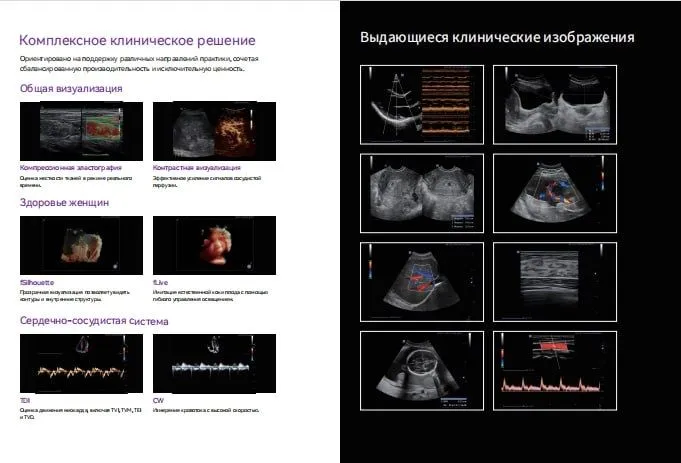The height and width of the screenshot is (463, 681).
Task: View the kidney color Doppler clinical image
Action: (555, 193)
